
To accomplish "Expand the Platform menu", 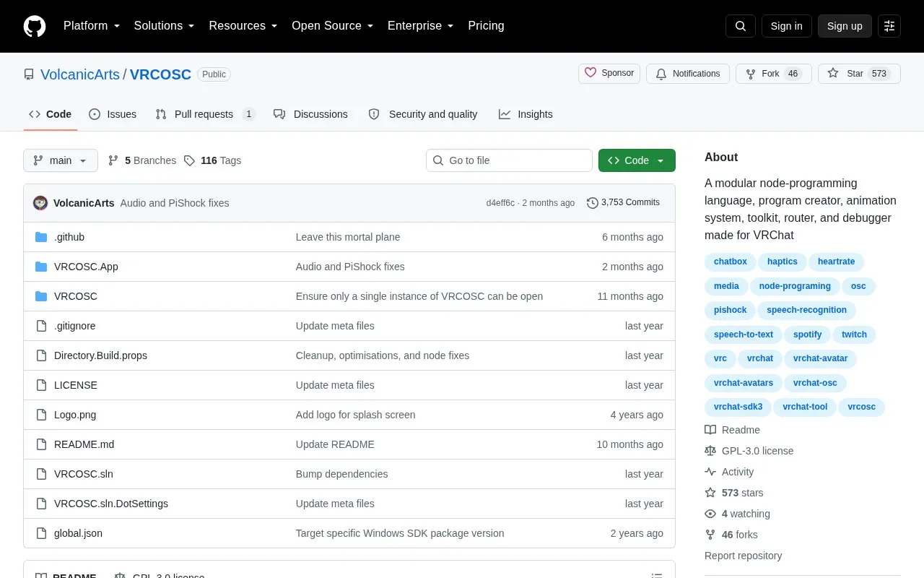I will tap(92, 26).
